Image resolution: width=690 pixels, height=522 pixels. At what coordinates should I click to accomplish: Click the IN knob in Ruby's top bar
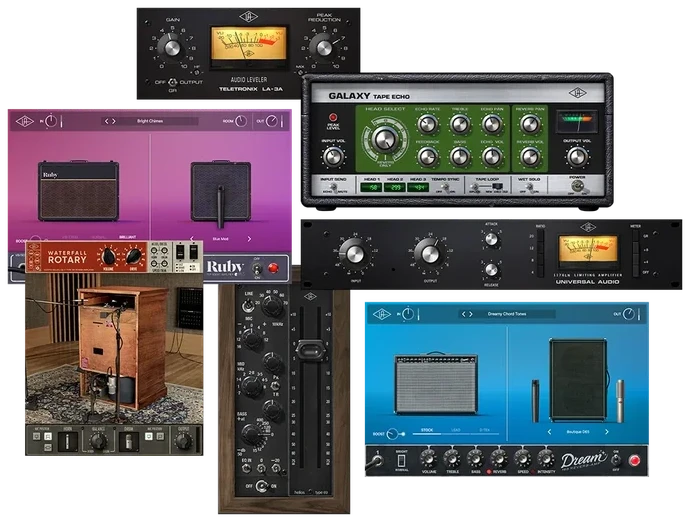click(x=51, y=121)
